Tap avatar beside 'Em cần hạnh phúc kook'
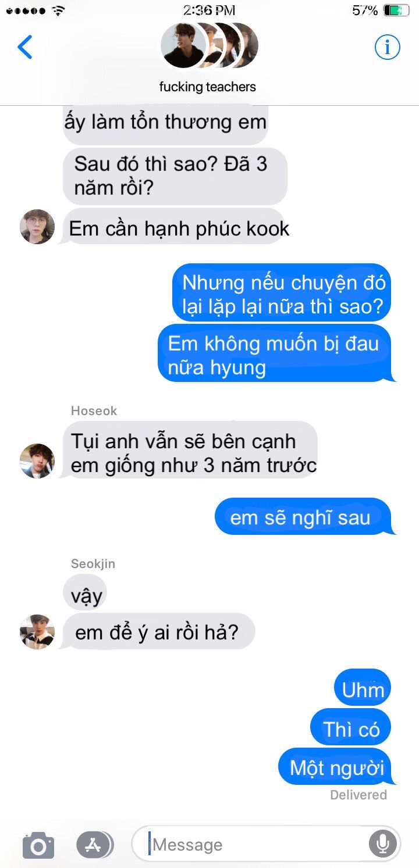 [x=37, y=227]
